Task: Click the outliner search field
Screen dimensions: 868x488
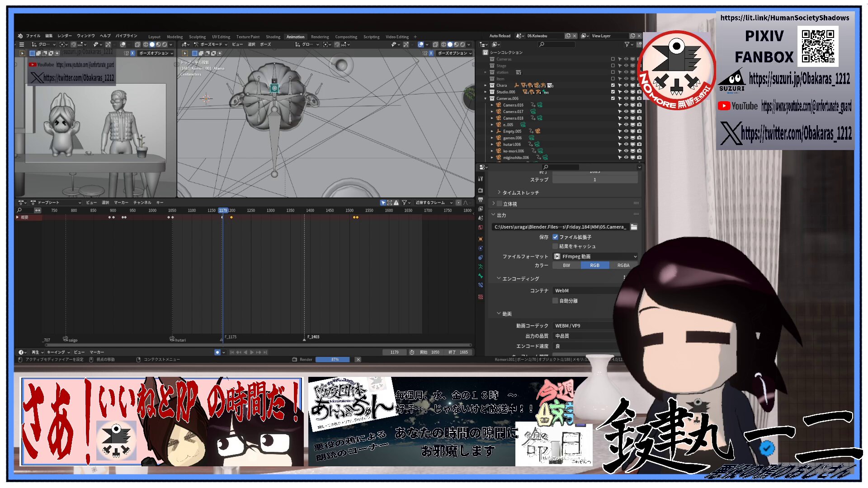Action: click(556, 44)
